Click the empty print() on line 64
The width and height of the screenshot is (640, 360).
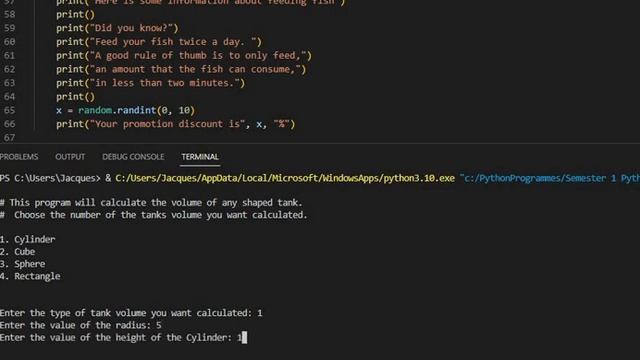tap(76, 97)
